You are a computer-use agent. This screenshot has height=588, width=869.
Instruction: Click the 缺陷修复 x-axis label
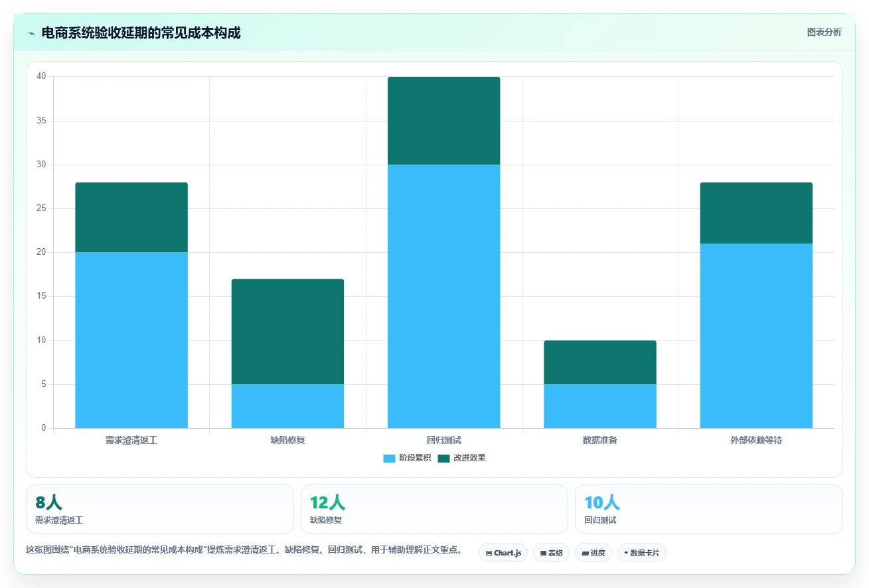pyautogui.click(x=287, y=440)
